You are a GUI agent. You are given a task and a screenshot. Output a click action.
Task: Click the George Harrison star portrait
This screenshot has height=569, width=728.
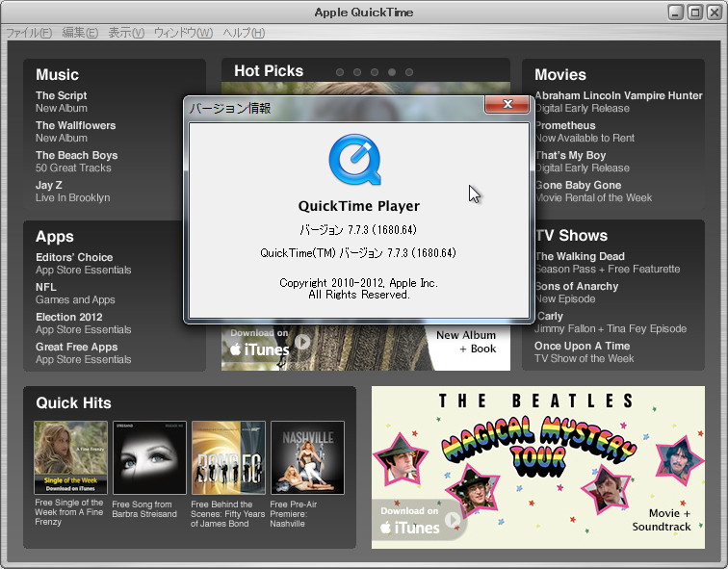pyautogui.click(x=679, y=459)
